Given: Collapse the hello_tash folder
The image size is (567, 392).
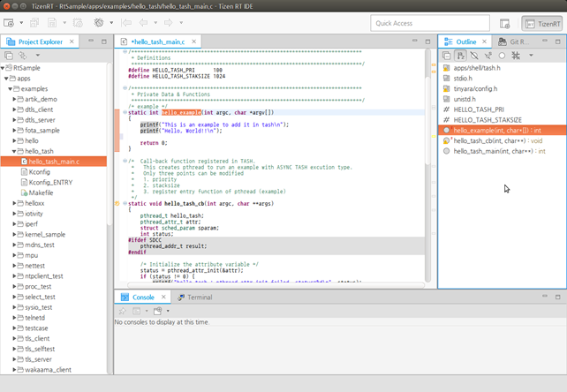Looking at the screenshot, I should [16, 151].
